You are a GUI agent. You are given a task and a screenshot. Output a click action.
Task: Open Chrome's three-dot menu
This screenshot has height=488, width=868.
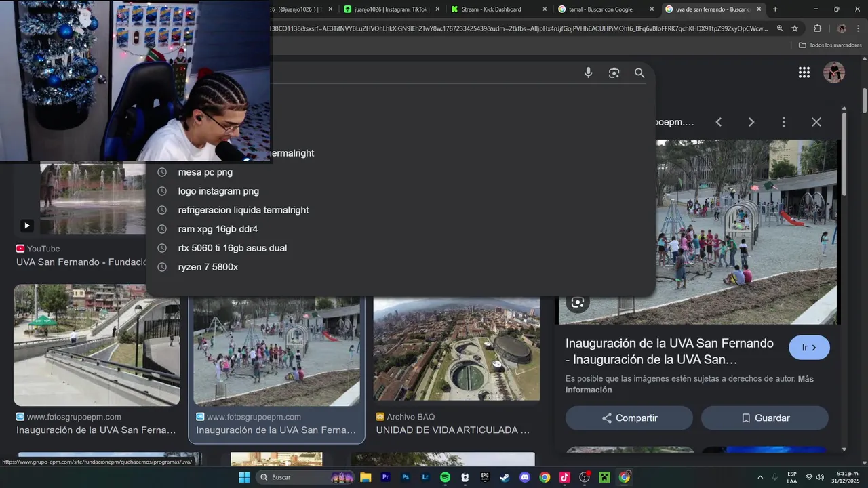point(859,28)
